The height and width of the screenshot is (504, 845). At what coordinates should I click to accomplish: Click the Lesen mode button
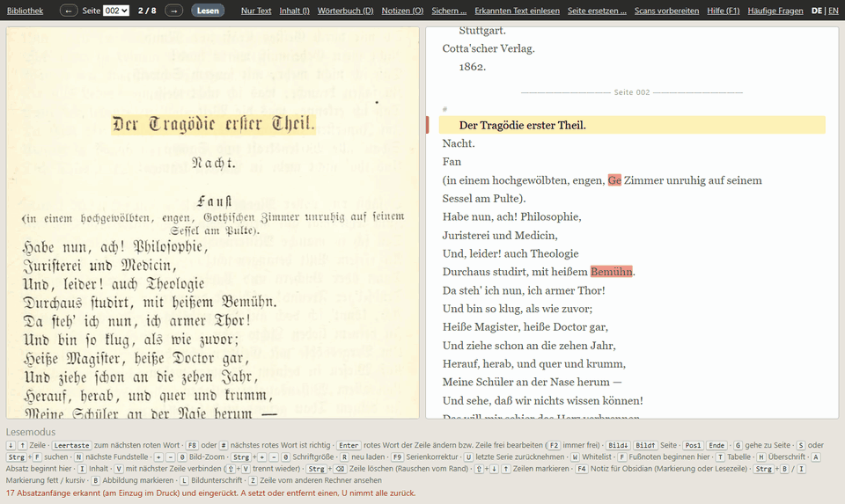click(x=208, y=11)
